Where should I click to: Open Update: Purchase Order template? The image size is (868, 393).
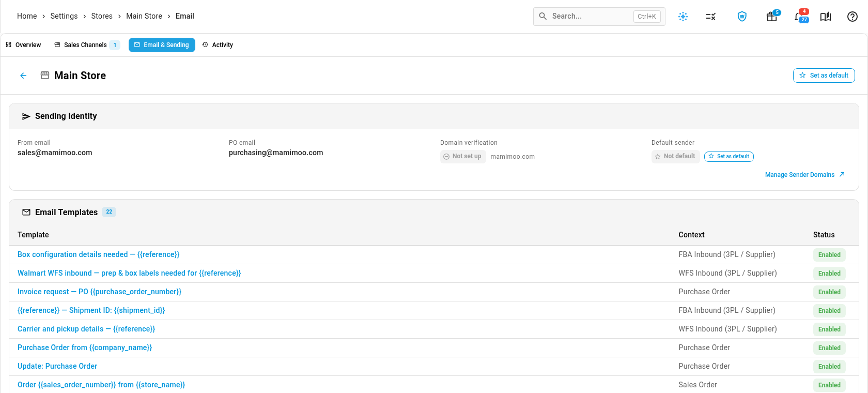pyautogui.click(x=57, y=366)
